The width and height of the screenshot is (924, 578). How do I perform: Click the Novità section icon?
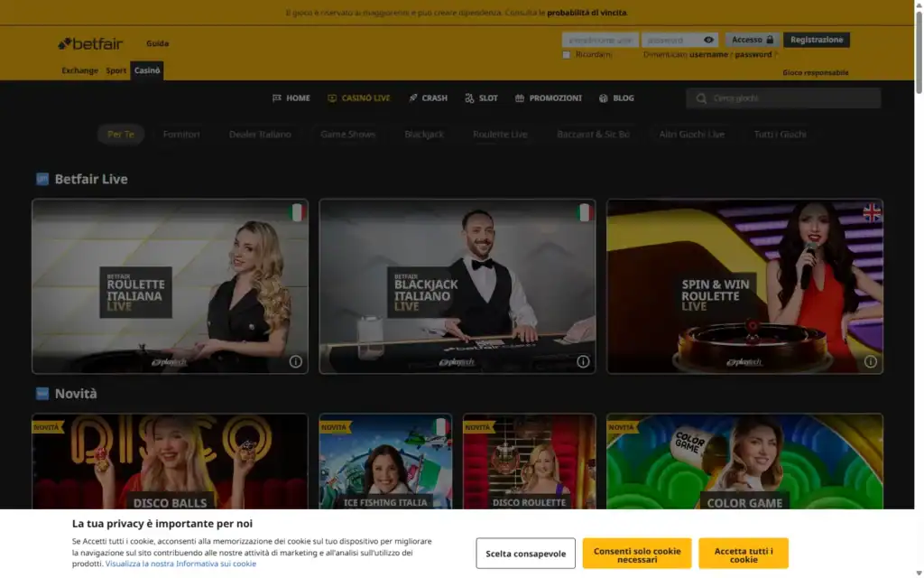tap(42, 394)
